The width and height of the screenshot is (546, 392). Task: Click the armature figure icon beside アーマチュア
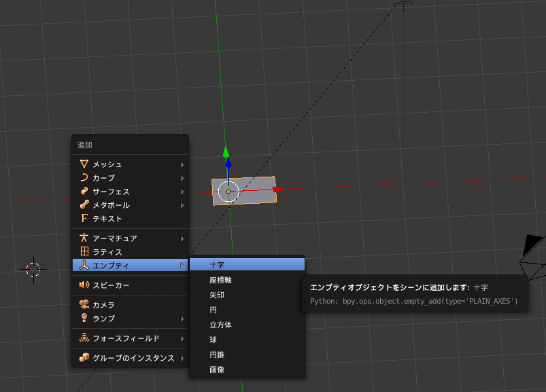(84, 238)
